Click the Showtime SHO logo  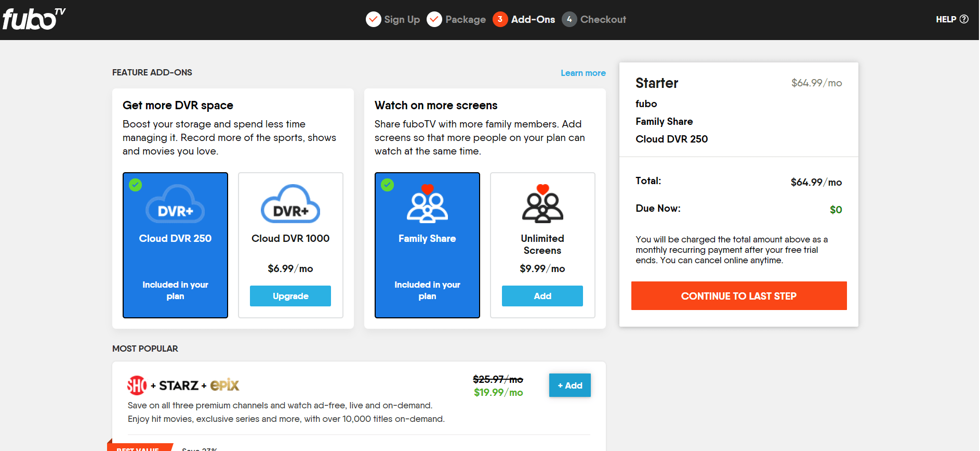[137, 385]
